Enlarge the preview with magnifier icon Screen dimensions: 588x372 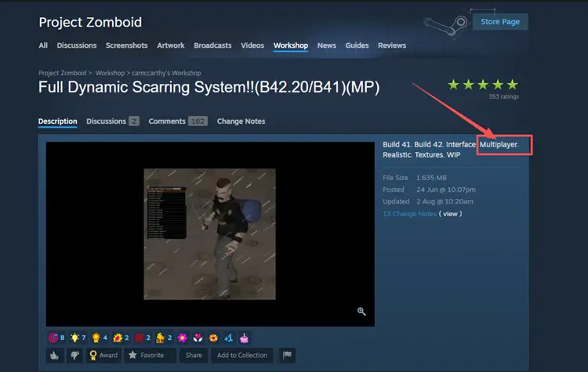pos(361,312)
